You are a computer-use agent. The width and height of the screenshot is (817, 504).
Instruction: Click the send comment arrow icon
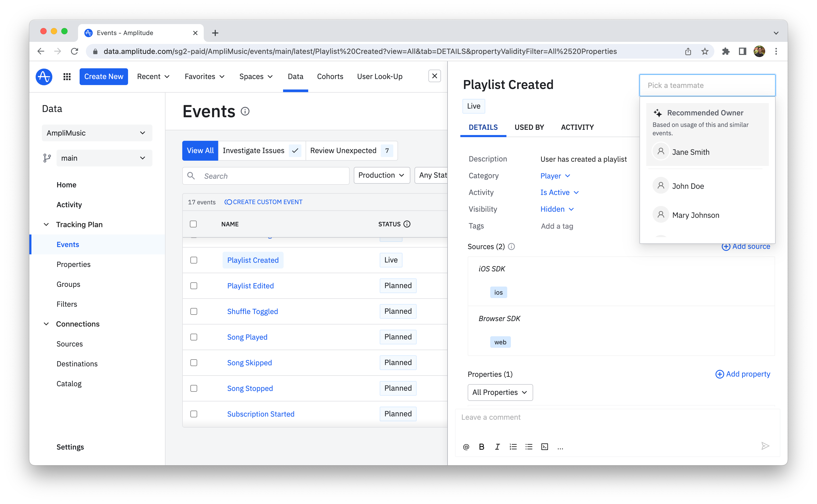coord(765,446)
